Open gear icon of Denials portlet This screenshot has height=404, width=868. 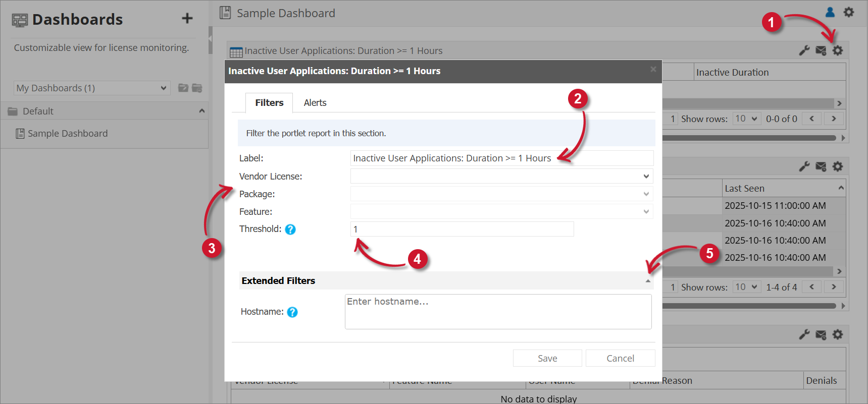pos(838,334)
